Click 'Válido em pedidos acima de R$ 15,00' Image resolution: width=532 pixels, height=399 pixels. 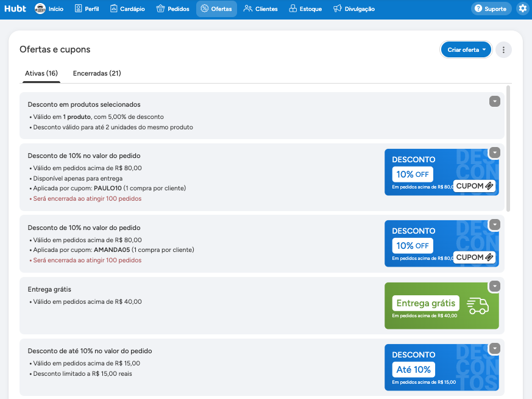[87, 364]
